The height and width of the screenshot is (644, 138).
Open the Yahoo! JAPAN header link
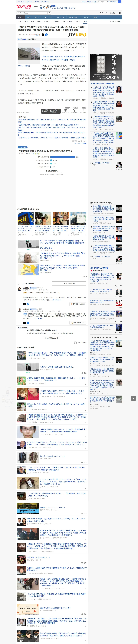pyautogui.click(x=86, y=2)
